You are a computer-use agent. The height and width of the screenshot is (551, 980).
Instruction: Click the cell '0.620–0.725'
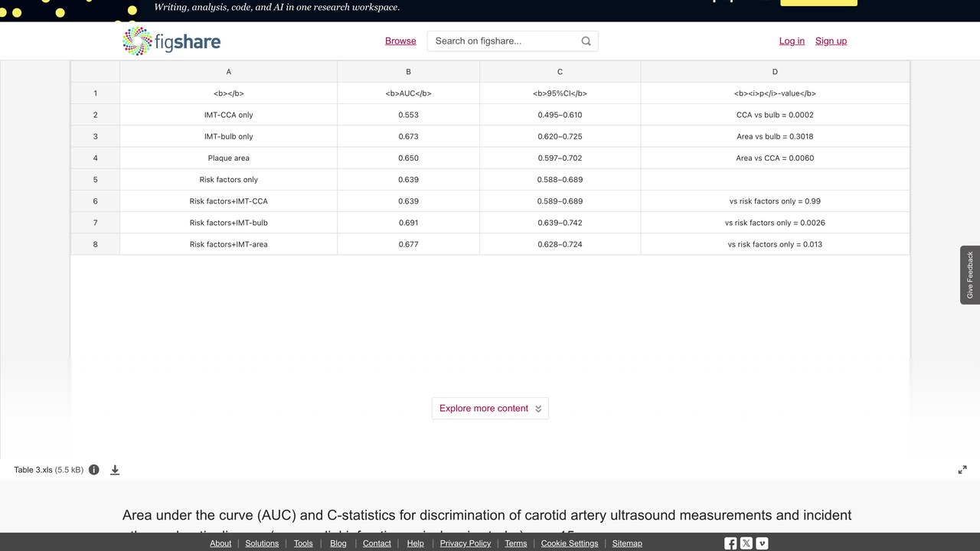(x=560, y=136)
